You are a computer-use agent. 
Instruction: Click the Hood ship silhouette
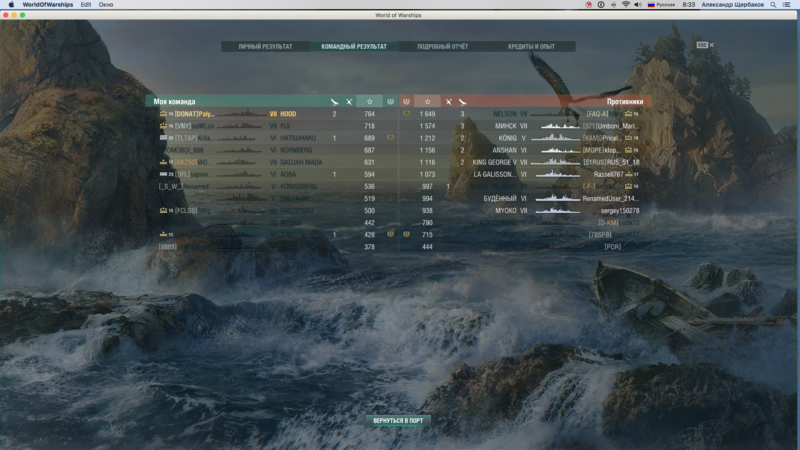[x=241, y=113]
